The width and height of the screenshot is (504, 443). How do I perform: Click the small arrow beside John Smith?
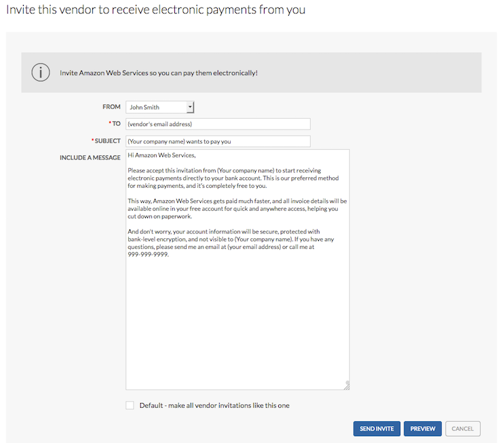[190, 107]
